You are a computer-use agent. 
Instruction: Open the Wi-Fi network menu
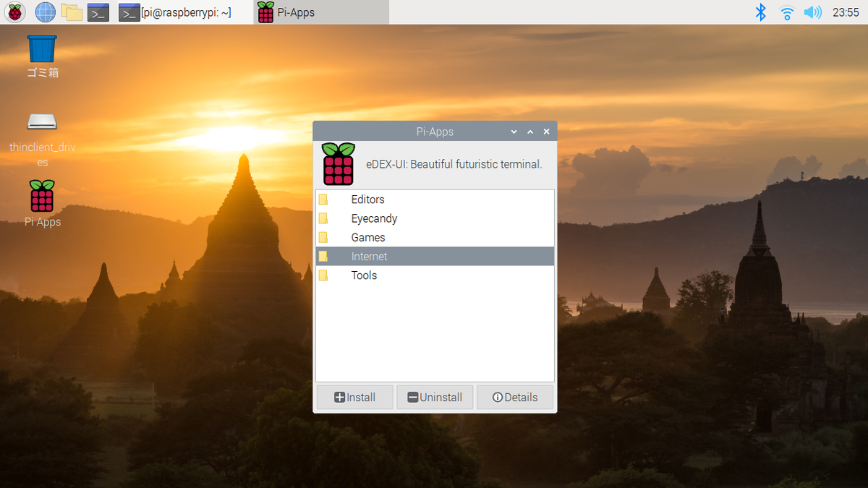tap(786, 12)
